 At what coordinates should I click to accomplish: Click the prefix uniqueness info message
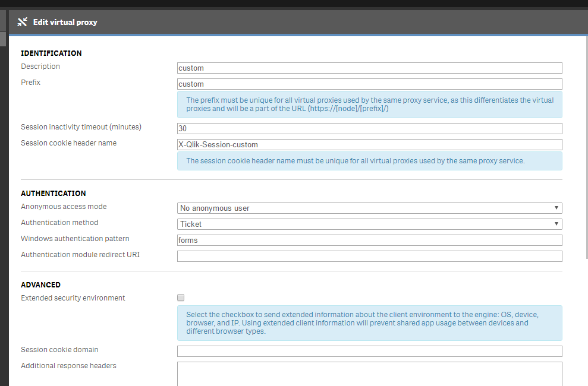click(x=369, y=105)
